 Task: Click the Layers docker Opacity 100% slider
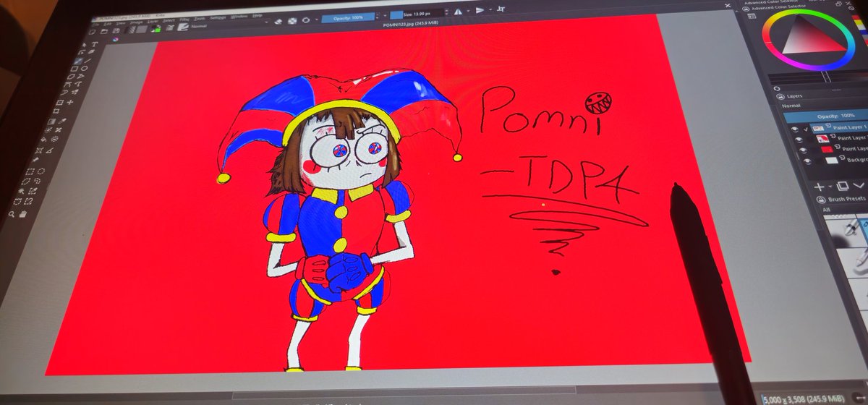click(x=826, y=116)
